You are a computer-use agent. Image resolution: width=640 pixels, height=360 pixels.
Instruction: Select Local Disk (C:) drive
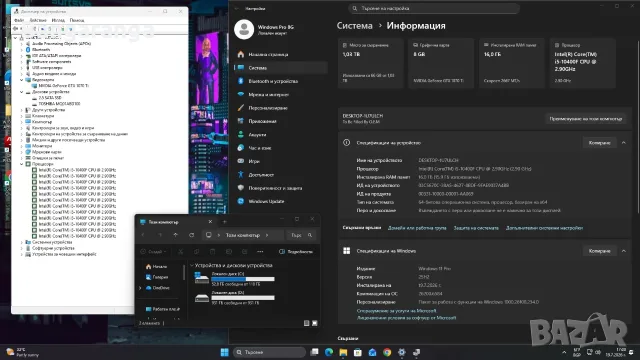coord(235,278)
